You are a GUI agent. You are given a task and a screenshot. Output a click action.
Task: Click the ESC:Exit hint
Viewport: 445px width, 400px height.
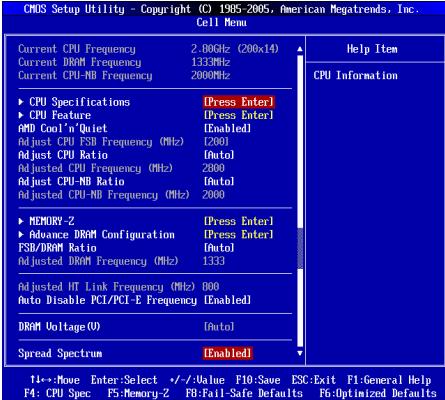tap(314, 380)
